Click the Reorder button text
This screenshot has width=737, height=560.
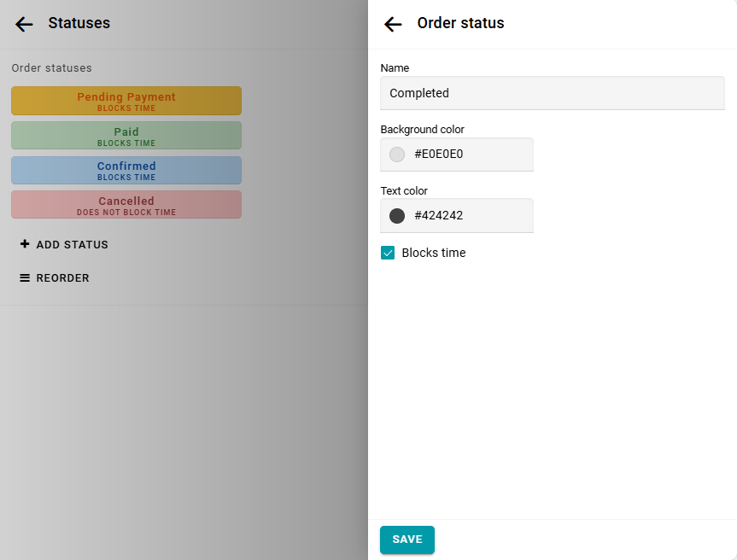pos(62,277)
